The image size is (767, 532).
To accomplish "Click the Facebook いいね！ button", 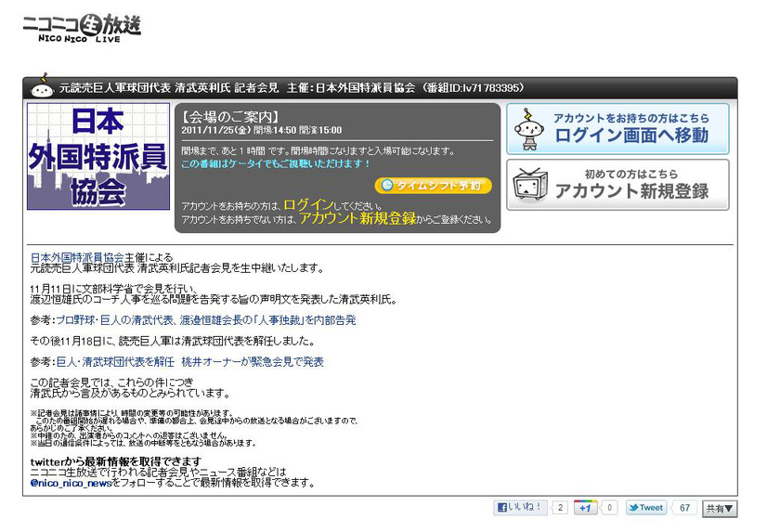I will point(520,508).
